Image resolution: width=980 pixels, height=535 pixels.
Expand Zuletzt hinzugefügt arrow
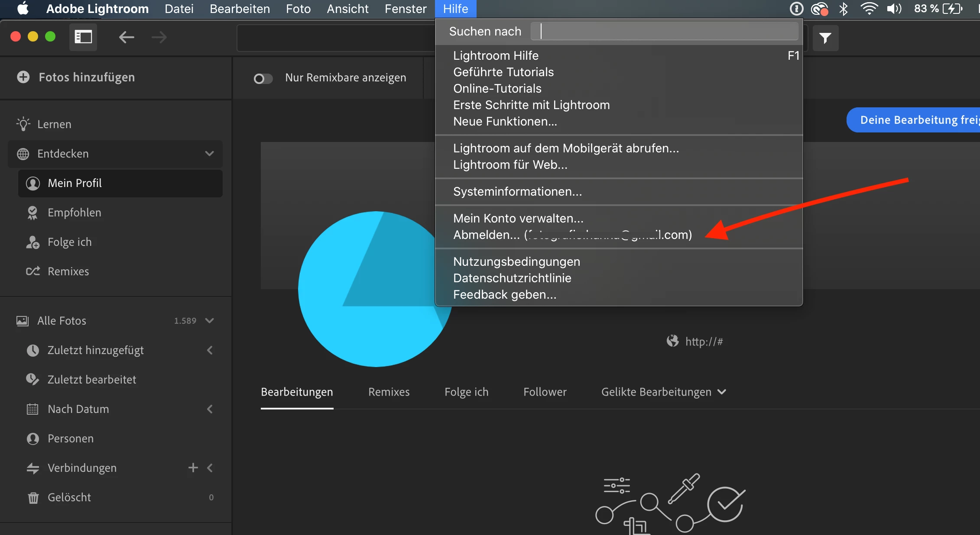[210, 350]
